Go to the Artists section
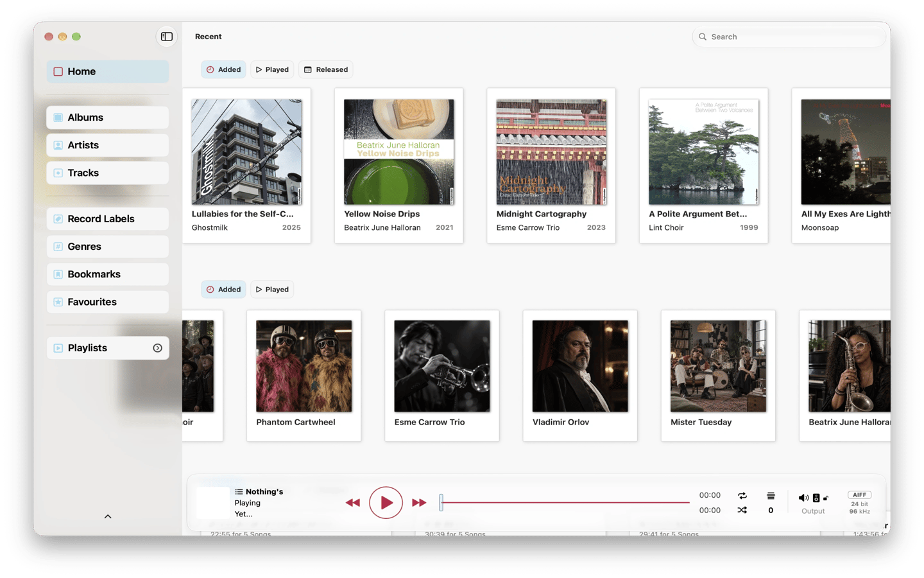The width and height of the screenshot is (924, 578). pyautogui.click(x=108, y=145)
